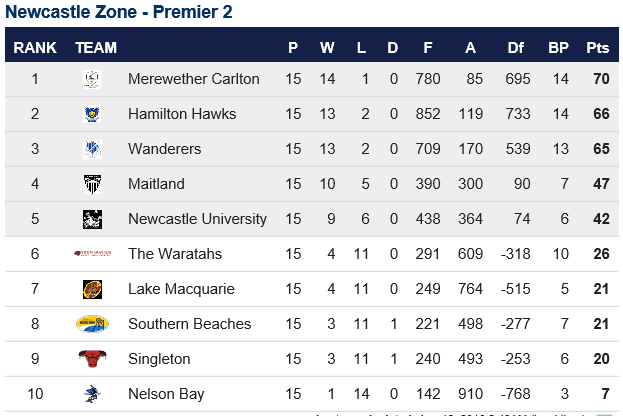Click the Pts column header
The width and height of the screenshot is (623, 416).
pyautogui.click(x=598, y=48)
